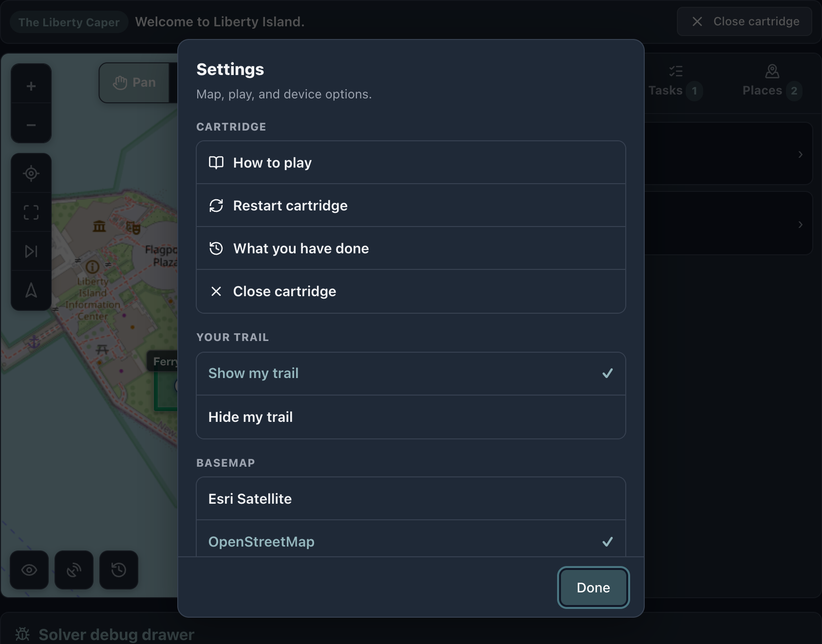Viewport: 822px width, 644px height.
Task: Click the museum building icon on the map
Action: [99, 226]
